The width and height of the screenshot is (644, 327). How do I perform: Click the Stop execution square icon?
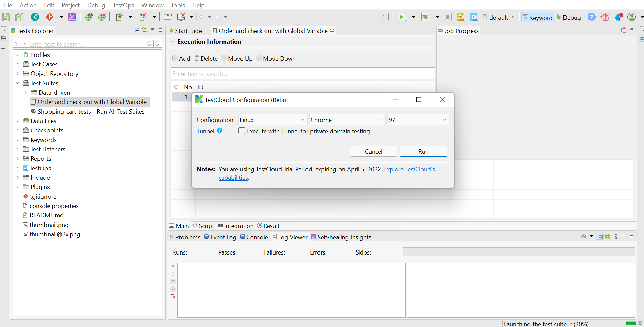448,17
